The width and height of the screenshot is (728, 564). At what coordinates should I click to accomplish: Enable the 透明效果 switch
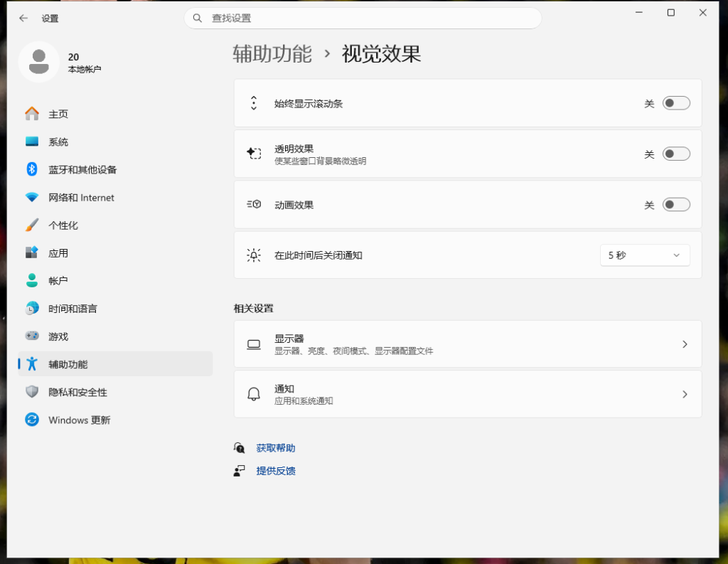point(676,154)
